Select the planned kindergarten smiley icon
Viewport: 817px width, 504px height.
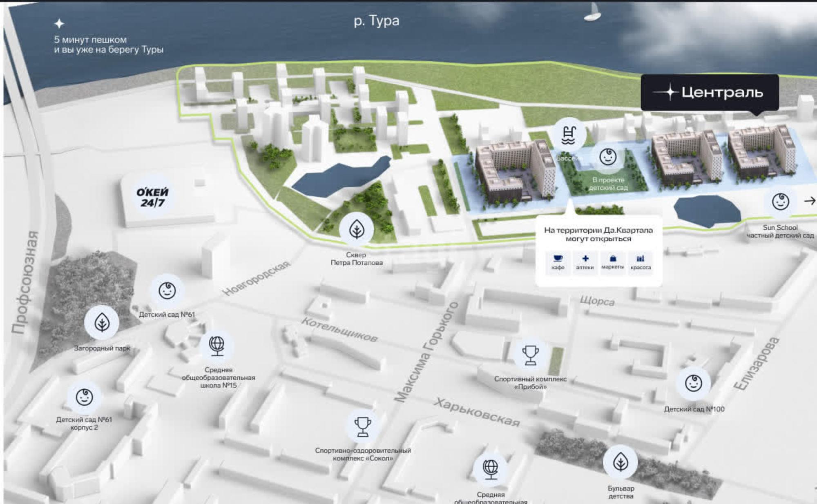(x=607, y=157)
